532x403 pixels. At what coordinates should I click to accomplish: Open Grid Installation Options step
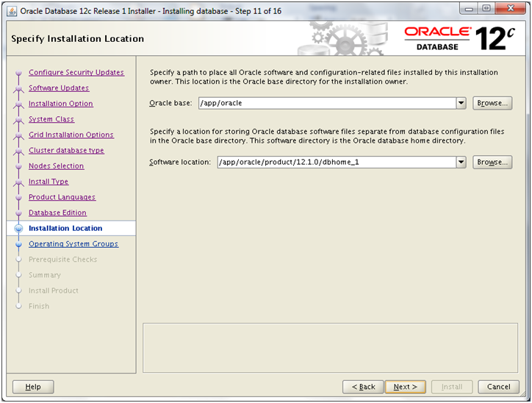tap(71, 135)
